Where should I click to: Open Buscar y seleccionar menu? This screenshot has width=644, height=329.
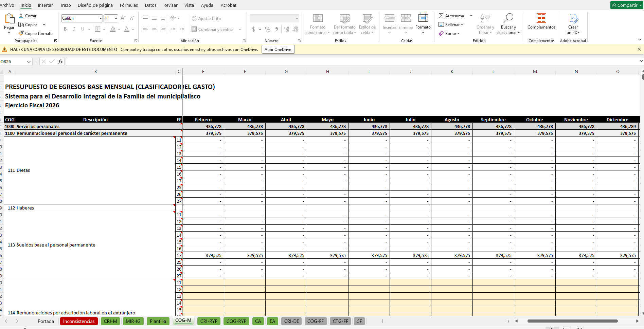(508, 24)
